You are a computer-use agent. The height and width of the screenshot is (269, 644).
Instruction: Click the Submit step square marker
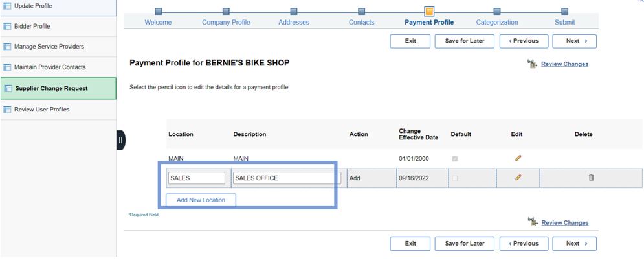click(565, 11)
